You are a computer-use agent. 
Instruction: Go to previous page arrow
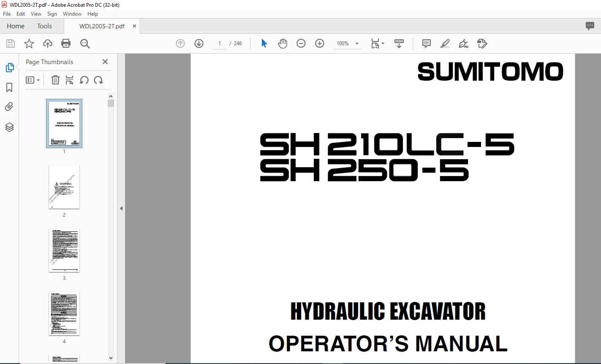[180, 43]
